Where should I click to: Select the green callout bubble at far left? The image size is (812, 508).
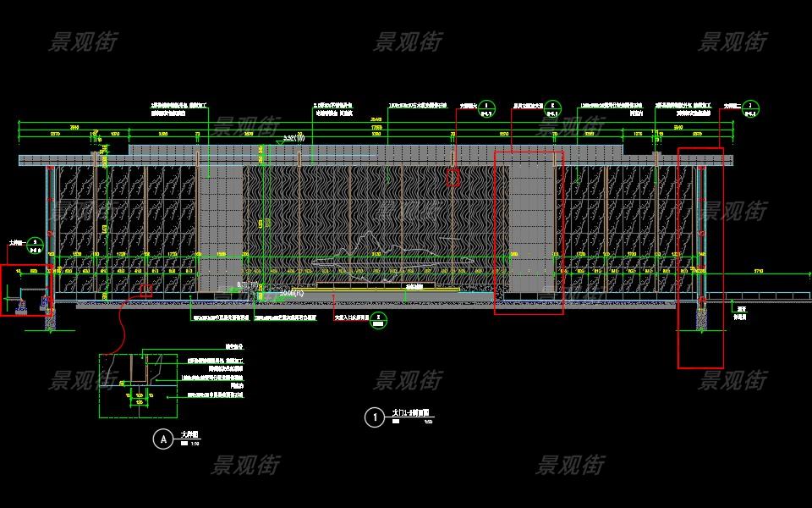pos(35,245)
